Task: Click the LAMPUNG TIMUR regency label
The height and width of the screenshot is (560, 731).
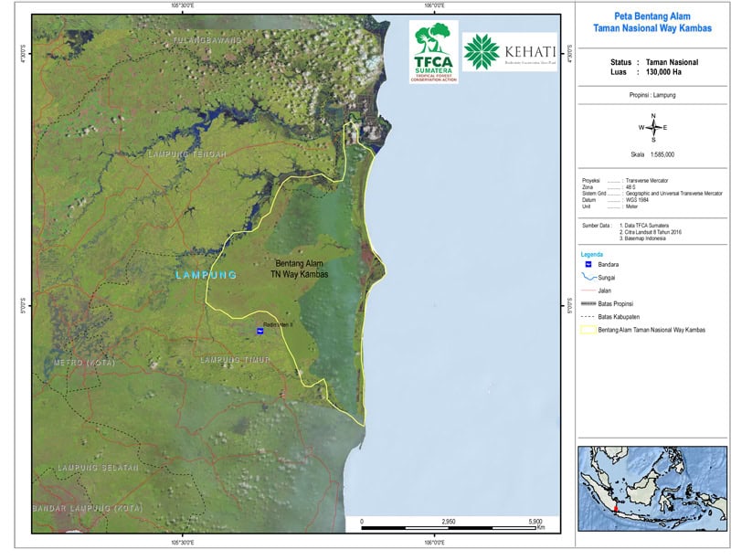Action: point(236,360)
